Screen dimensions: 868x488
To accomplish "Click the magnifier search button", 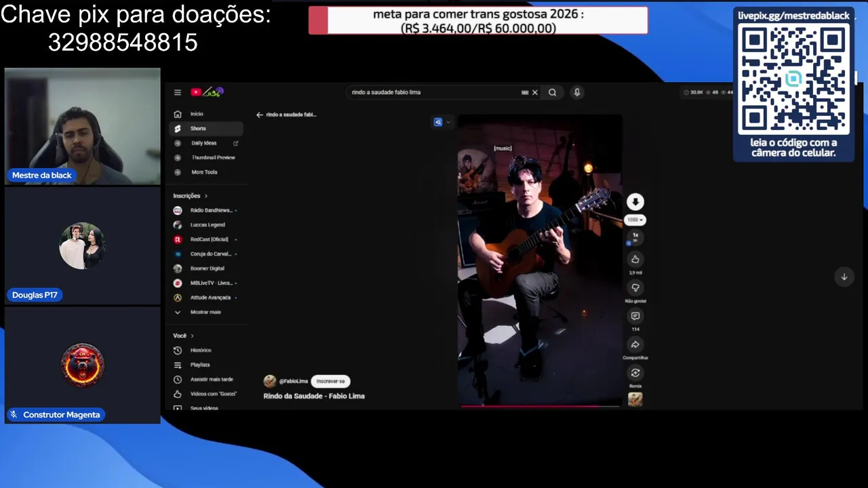I will [553, 92].
